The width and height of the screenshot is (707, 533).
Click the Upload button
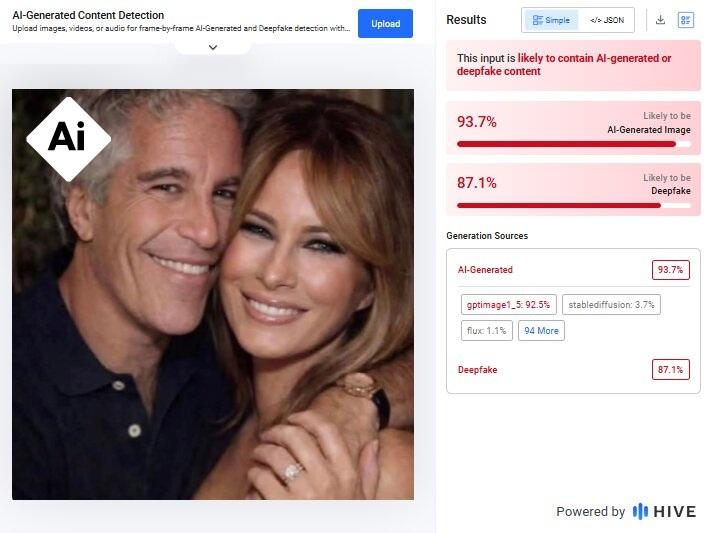coord(385,23)
